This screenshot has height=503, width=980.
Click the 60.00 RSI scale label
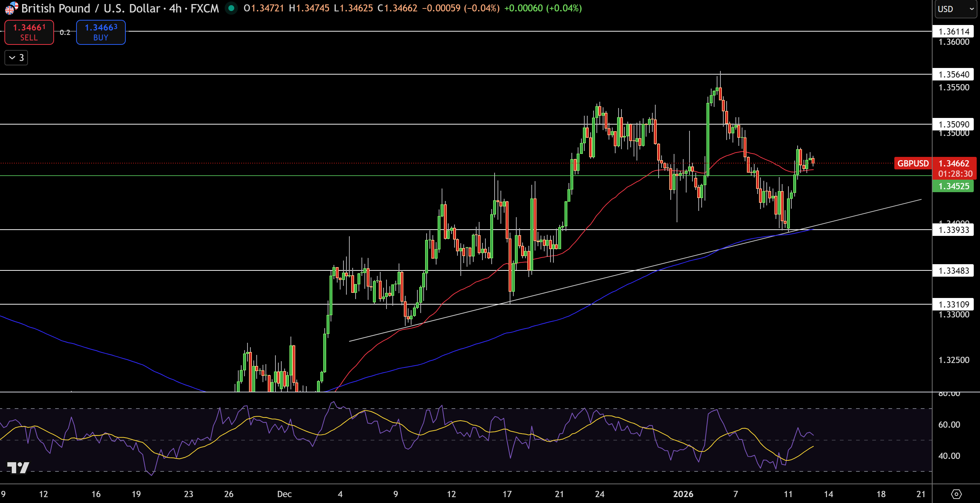949,424
